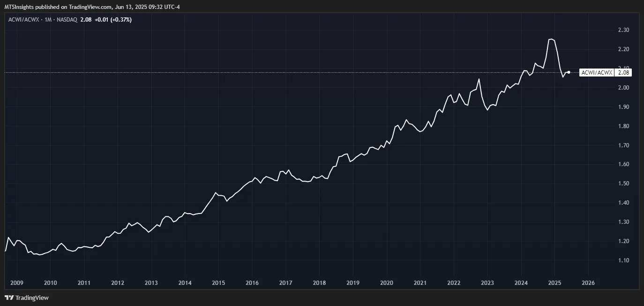Click the 2.30 level on the price scale
Viewport: 644px width, 306px height.
tap(624, 30)
